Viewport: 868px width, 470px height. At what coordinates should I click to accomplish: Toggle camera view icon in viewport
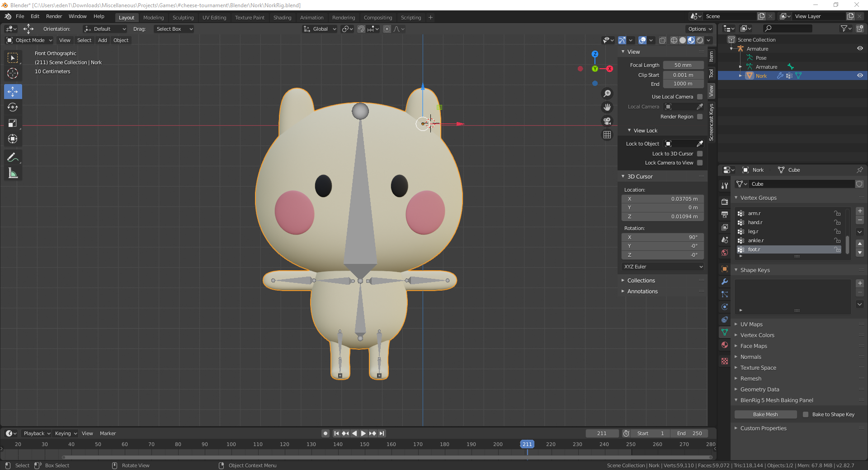click(x=607, y=121)
